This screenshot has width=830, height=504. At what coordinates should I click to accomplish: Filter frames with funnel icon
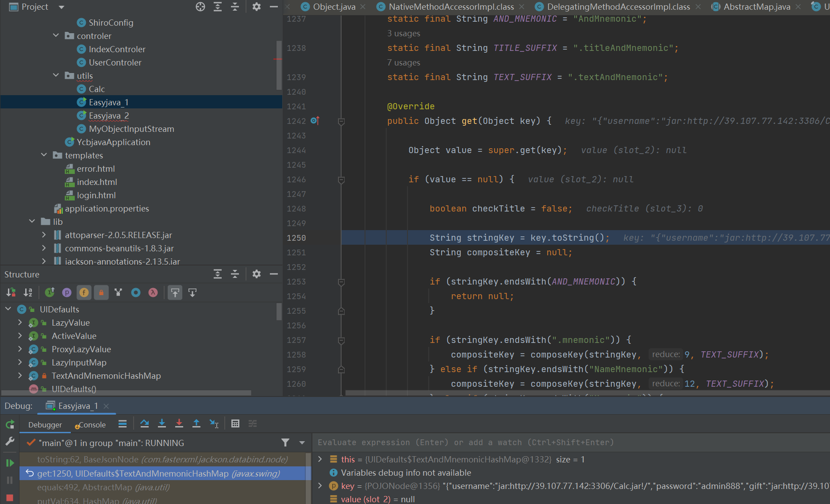click(285, 442)
